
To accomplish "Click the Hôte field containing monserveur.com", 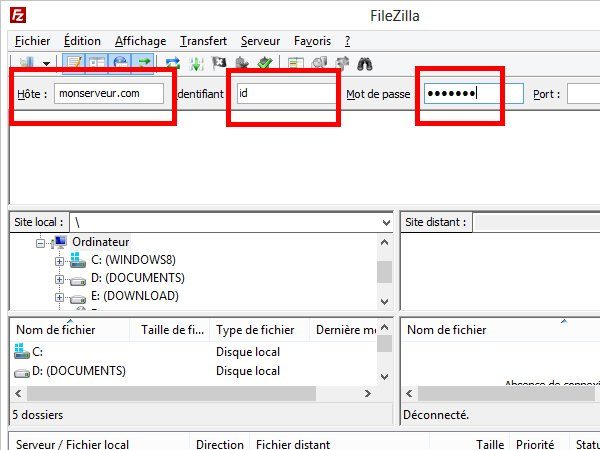I will click(x=109, y=94).
